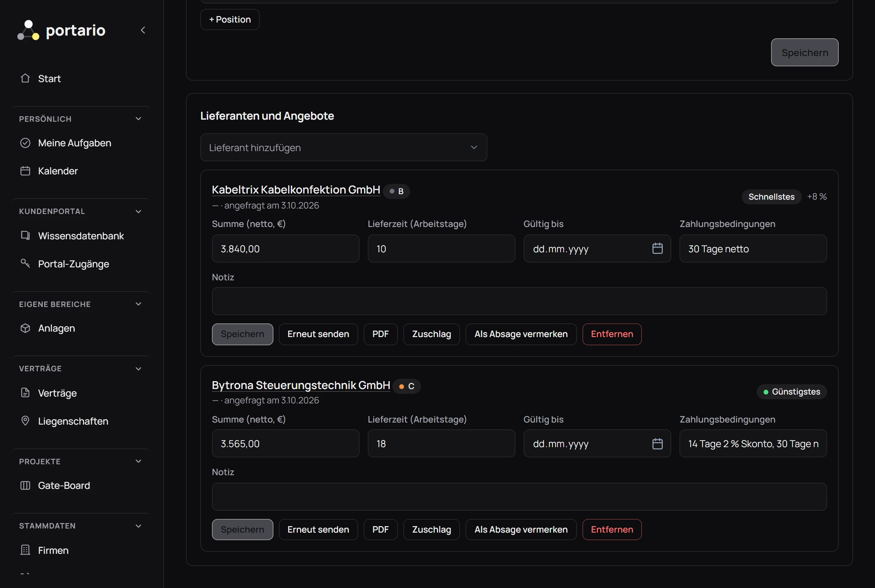
Task: Click Entfernen on Bytrona Steuerungstechnik offer
Action: [612, 530]
